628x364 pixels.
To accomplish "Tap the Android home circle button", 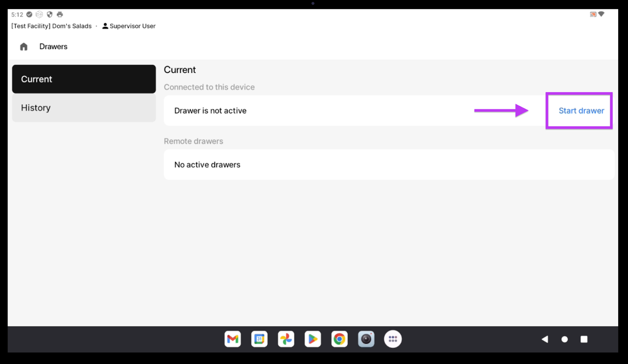I will [x=564, y=339].
